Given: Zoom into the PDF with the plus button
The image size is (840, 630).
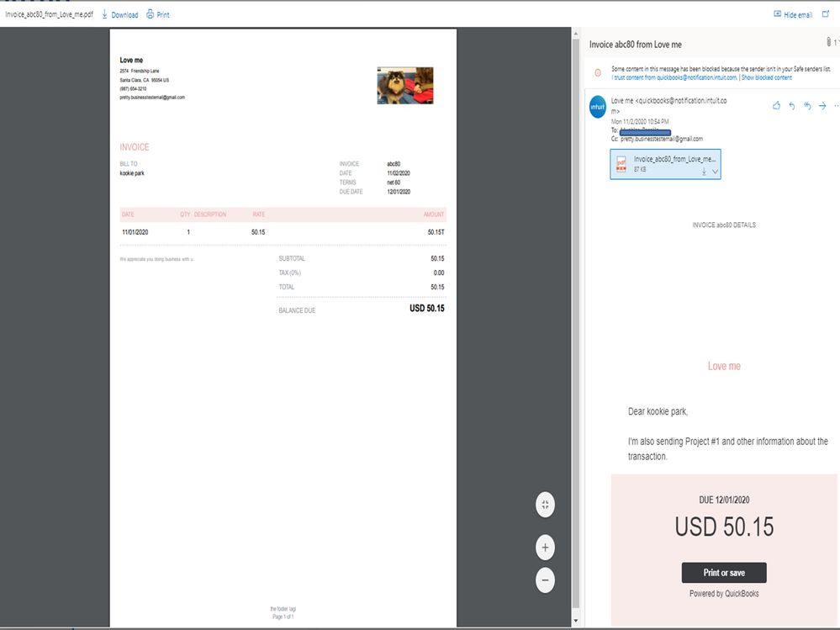Looking at the screenshot, I should (x=545, y=547).
